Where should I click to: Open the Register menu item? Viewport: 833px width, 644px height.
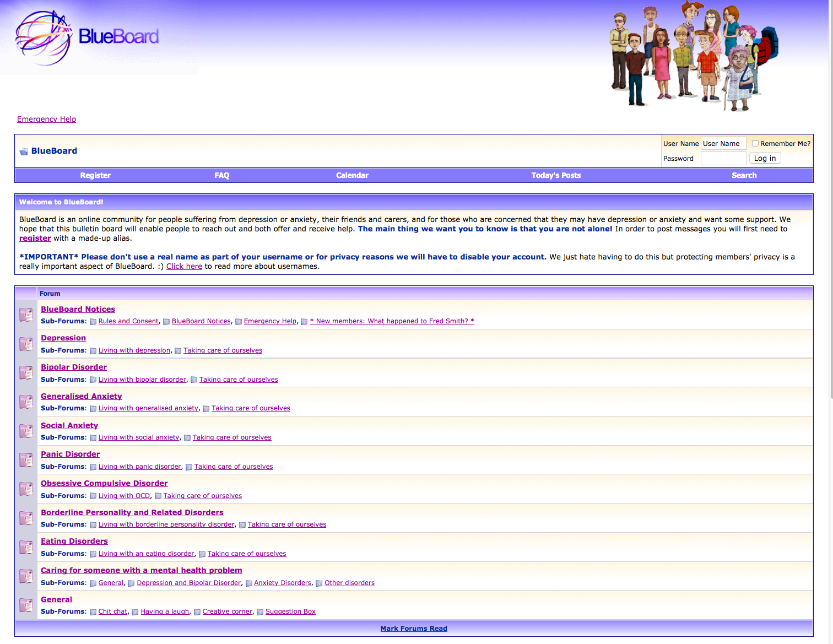click(95, 175)
